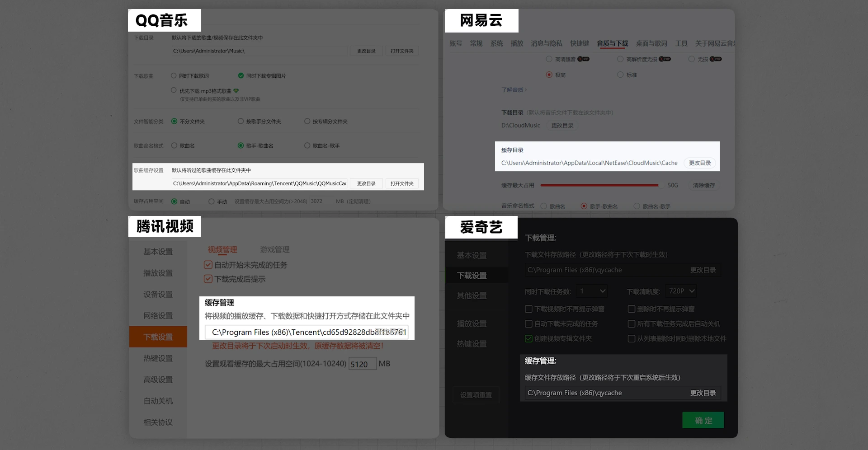The height and width of the screenshot is (450, 868).
Task: Click 设置项重置 button in 爱奇艺
Action: pos(476,395)
